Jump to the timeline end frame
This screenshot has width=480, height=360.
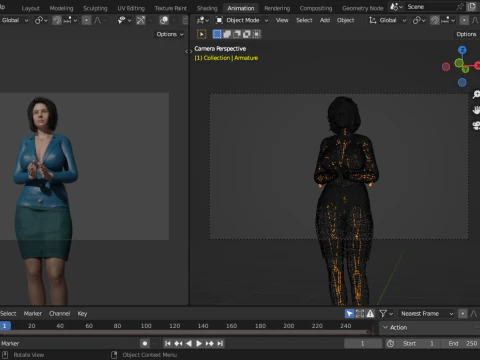220,343
